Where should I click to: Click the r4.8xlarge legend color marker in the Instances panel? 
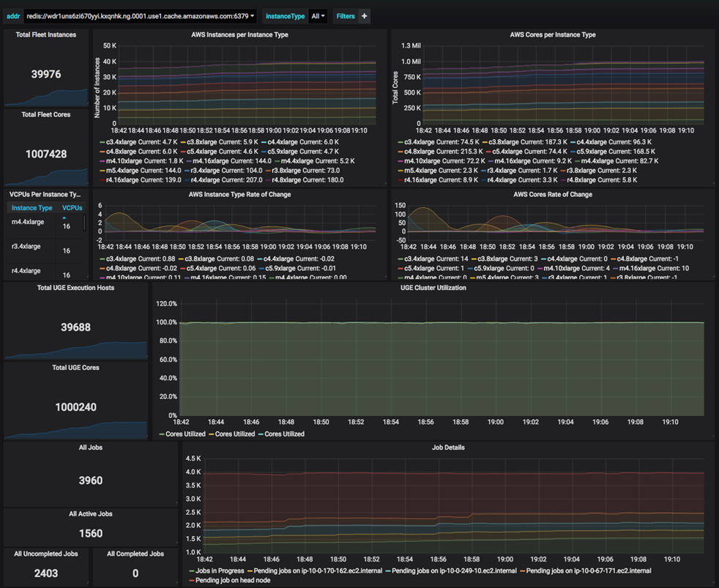(x=267, y=180)
